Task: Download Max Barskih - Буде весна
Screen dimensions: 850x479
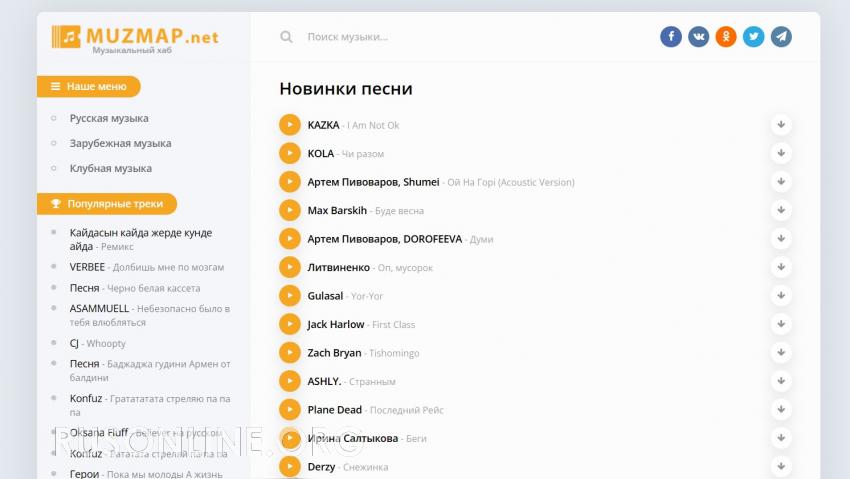Action: click(x=781, y=210)
